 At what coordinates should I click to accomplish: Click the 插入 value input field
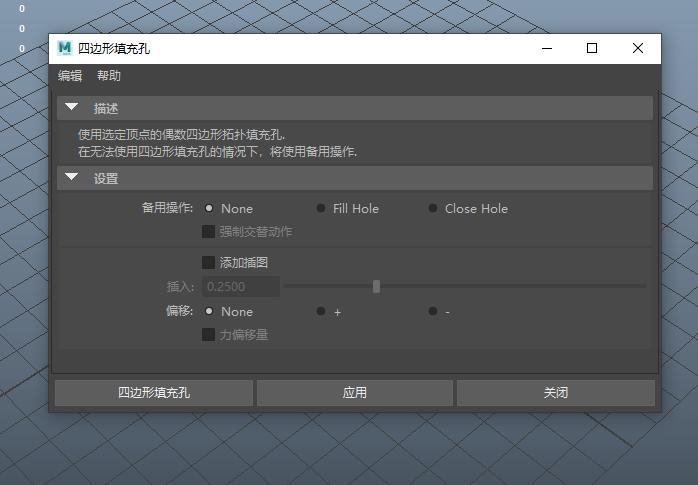240,287
